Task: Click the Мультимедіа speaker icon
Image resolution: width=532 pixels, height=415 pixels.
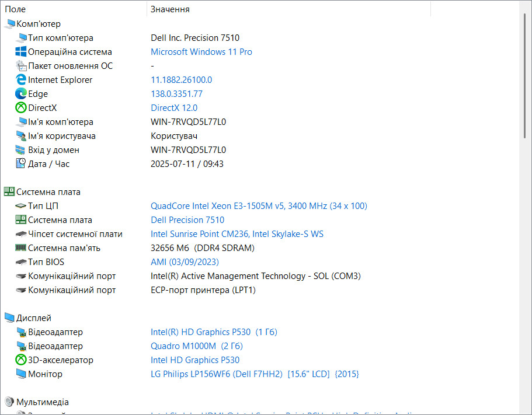Action: pos(9,402)
